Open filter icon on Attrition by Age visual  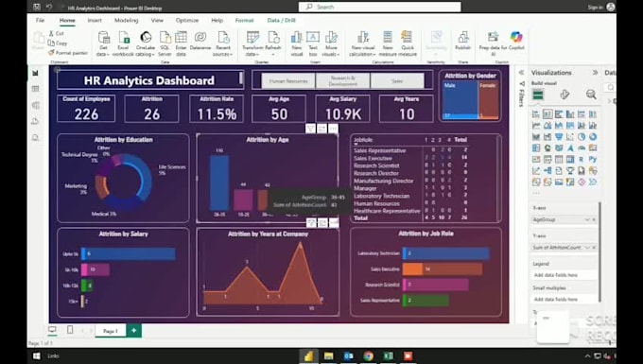tap(311, 129)
